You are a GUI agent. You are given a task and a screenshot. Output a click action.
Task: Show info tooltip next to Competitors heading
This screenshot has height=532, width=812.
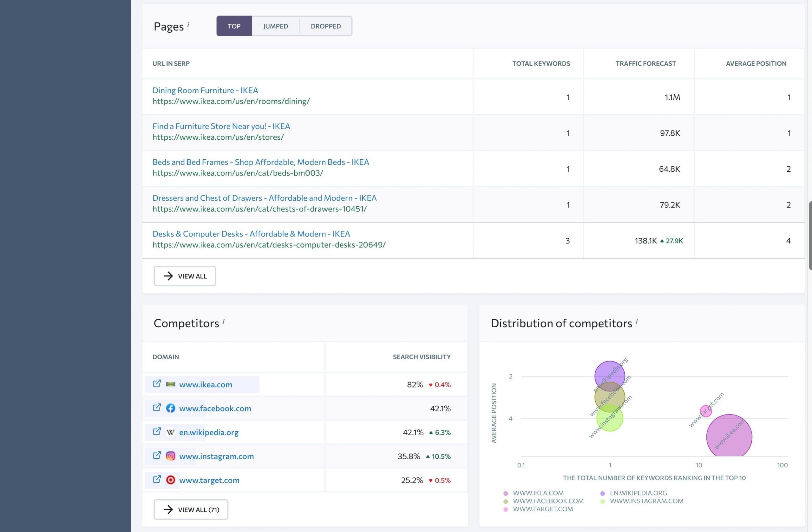224,321
